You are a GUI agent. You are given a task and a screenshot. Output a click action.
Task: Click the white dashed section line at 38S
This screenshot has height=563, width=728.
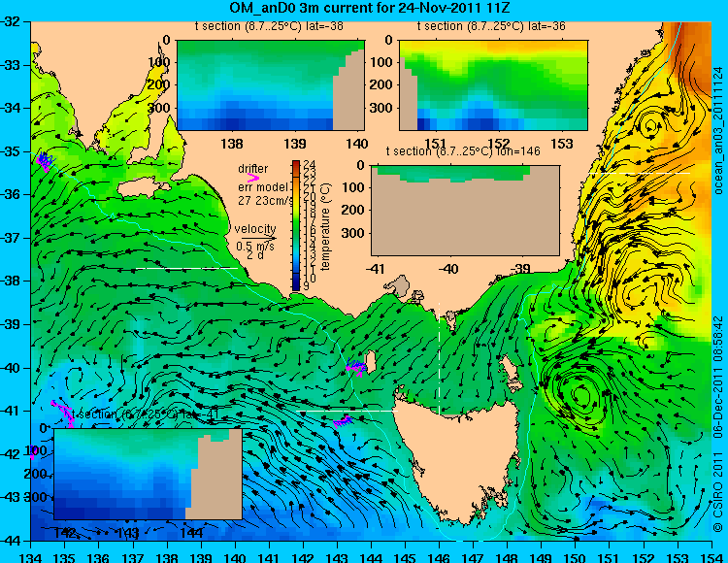pos(186,268)
